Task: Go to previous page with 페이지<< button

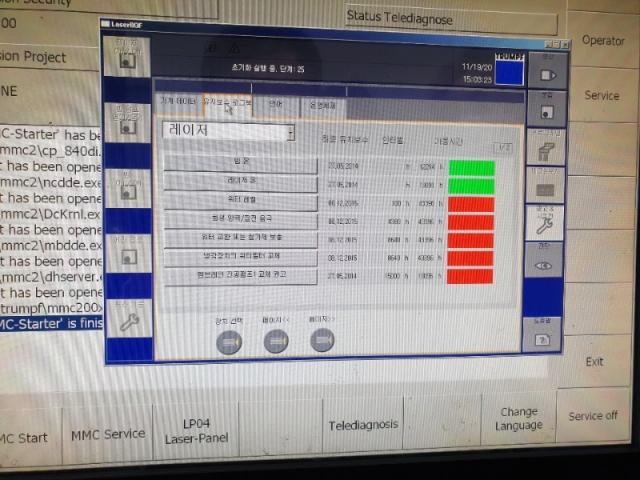Action: pos(276,341)
